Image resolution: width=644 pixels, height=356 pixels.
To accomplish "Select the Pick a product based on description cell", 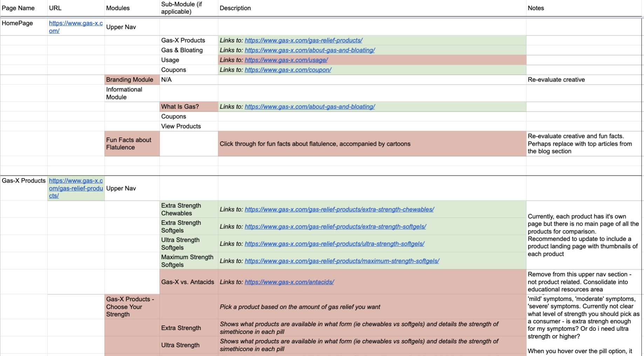I will pyautogui.click(x=372, y=307).
